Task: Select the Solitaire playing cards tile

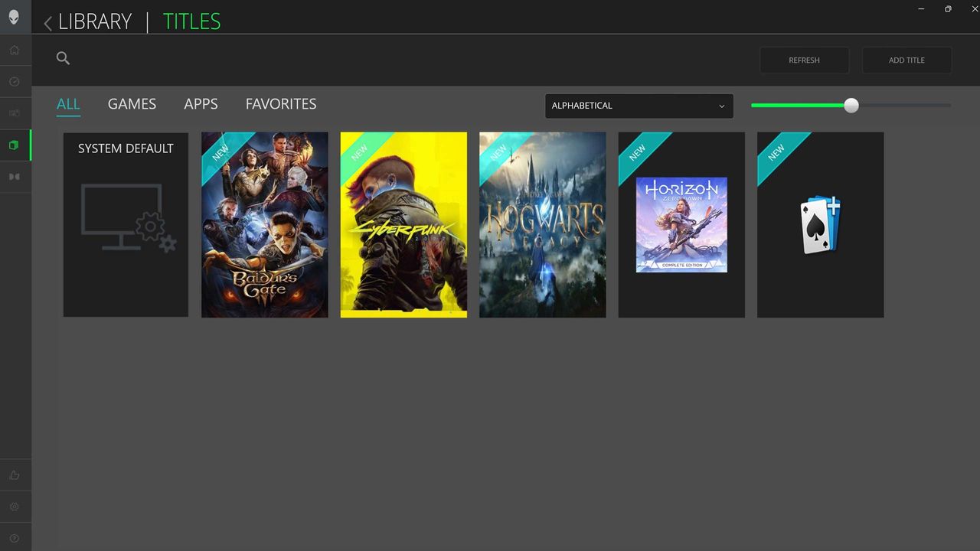Action: [820, 224]
